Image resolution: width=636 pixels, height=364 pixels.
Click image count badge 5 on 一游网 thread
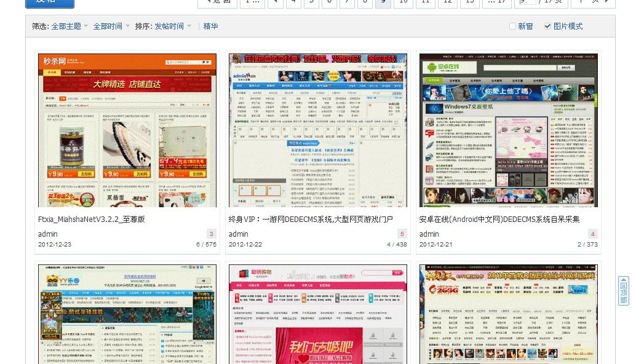(402, 234)
